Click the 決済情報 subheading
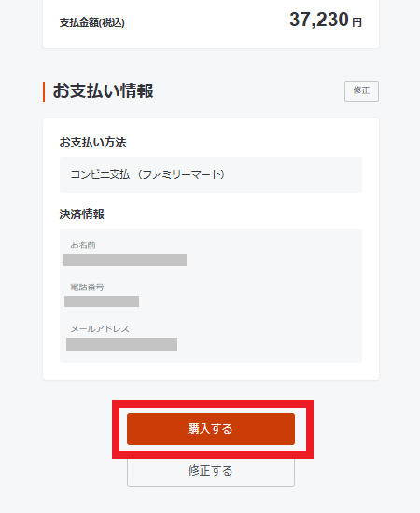Screen dimensions: 420x513 82,215
